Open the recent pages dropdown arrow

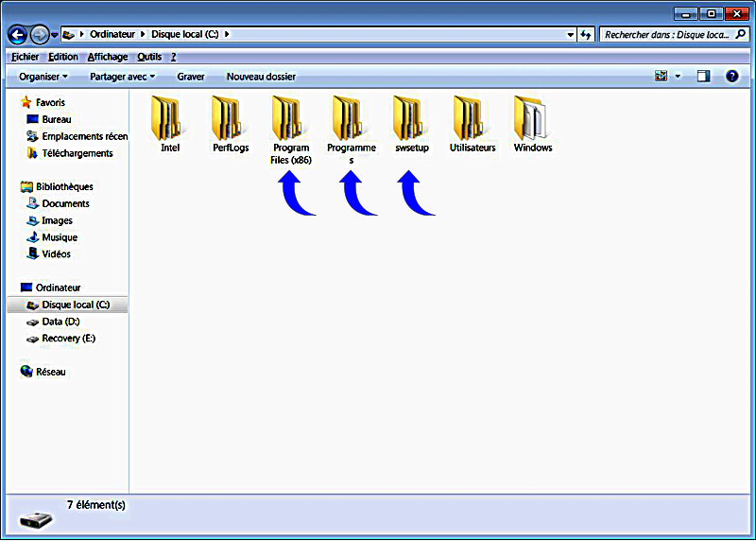coord(55,35)
